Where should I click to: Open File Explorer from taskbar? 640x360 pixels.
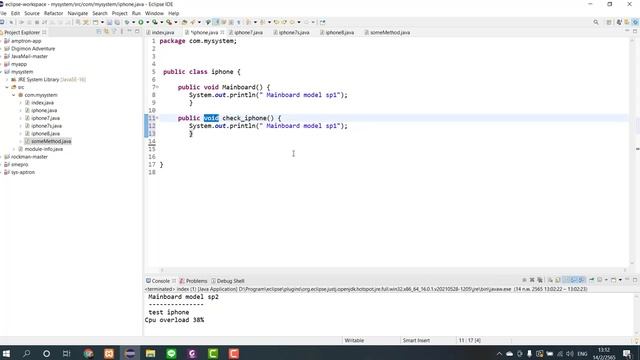150,353
